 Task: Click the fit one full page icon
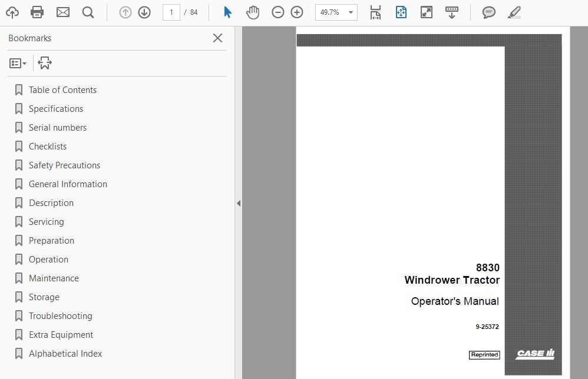[x=401, y=12]
